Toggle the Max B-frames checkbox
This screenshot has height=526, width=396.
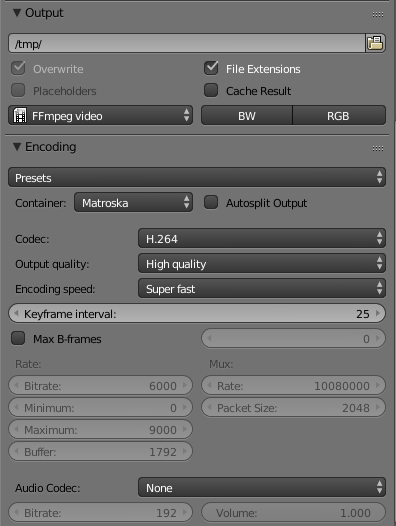coord(18,338)
